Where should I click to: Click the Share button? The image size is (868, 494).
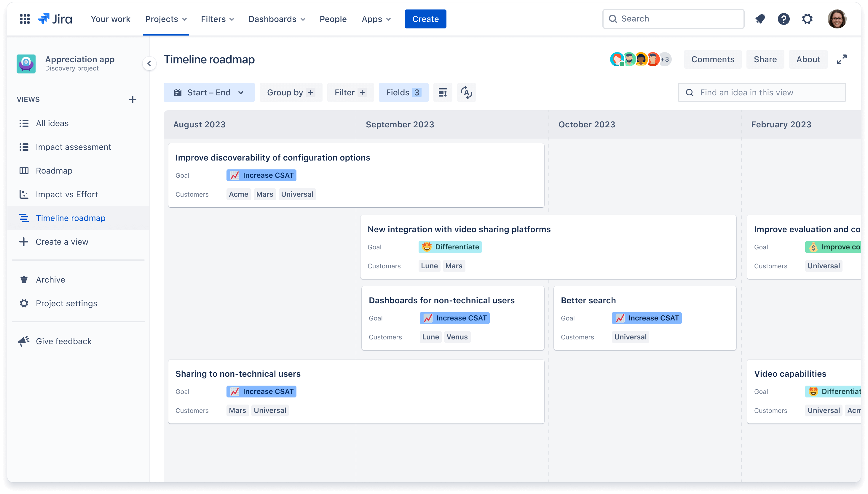765,59
